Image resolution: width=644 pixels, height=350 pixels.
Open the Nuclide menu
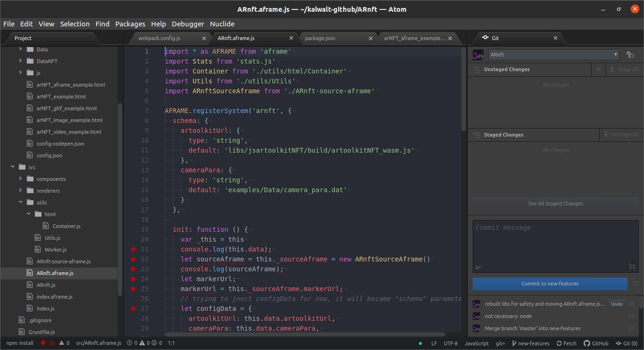(x=222, y=24)
